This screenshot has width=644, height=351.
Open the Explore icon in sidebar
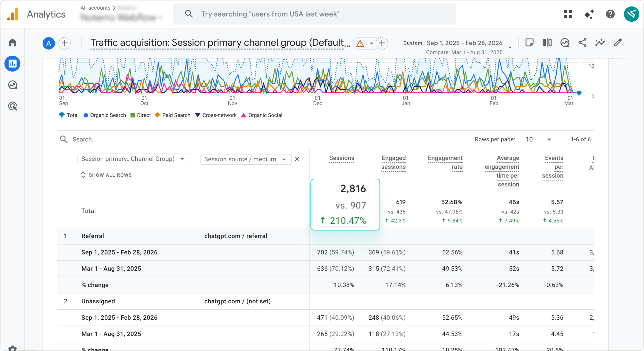point(12,85)
